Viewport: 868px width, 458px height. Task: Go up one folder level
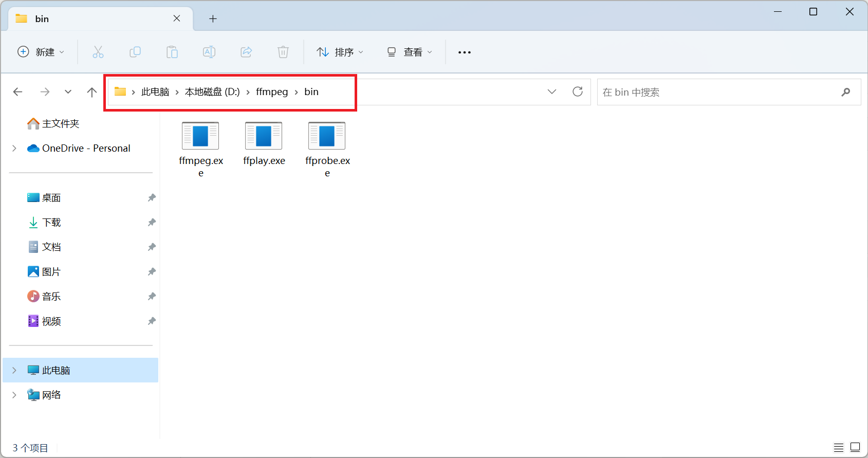pyautogui.click(x=92, y=92)
